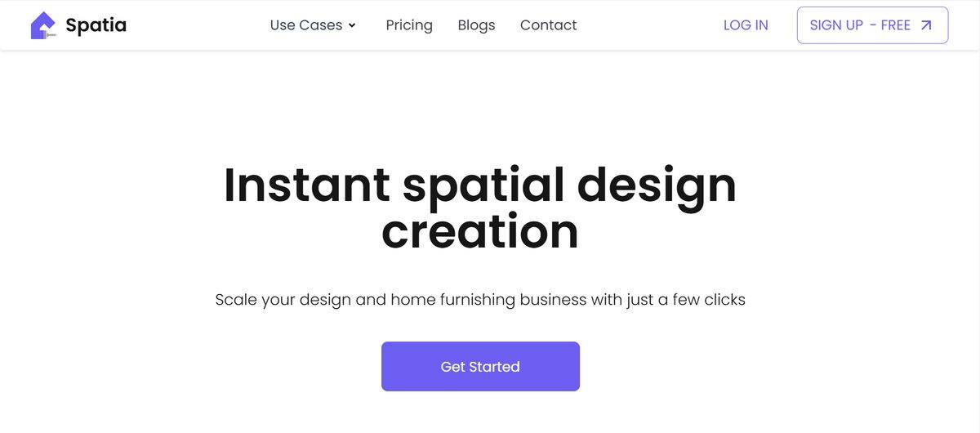
Task: Open the Pricing page
Action: click(409, 25)
